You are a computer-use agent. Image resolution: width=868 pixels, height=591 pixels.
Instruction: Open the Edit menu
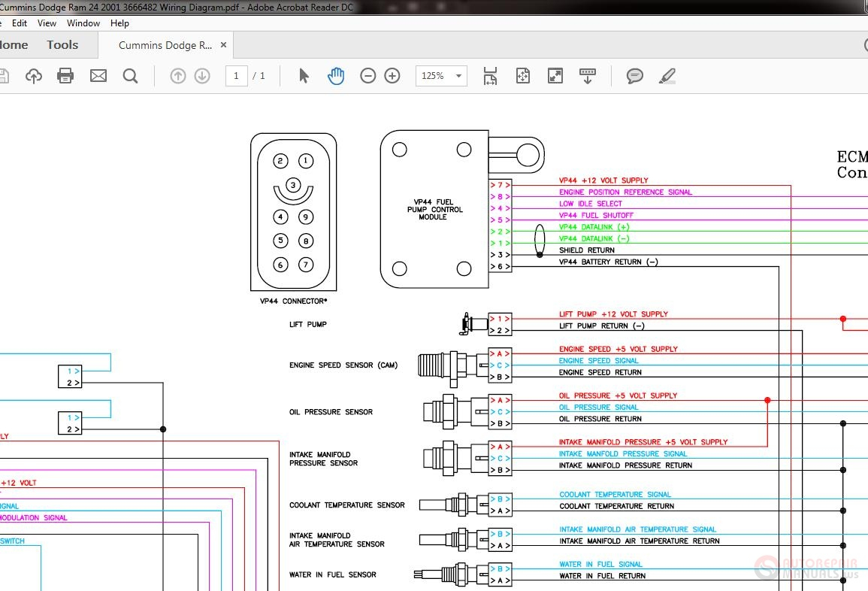[20, 23]
